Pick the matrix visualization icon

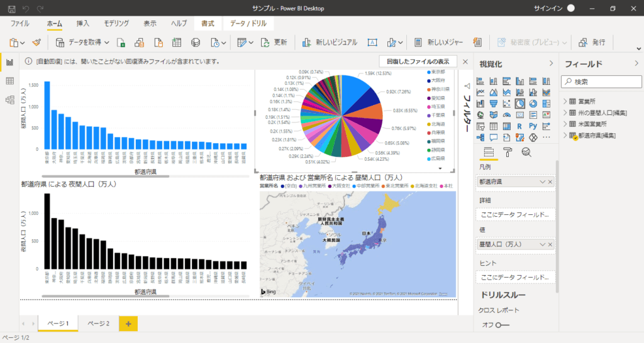(x=506, y=126)
